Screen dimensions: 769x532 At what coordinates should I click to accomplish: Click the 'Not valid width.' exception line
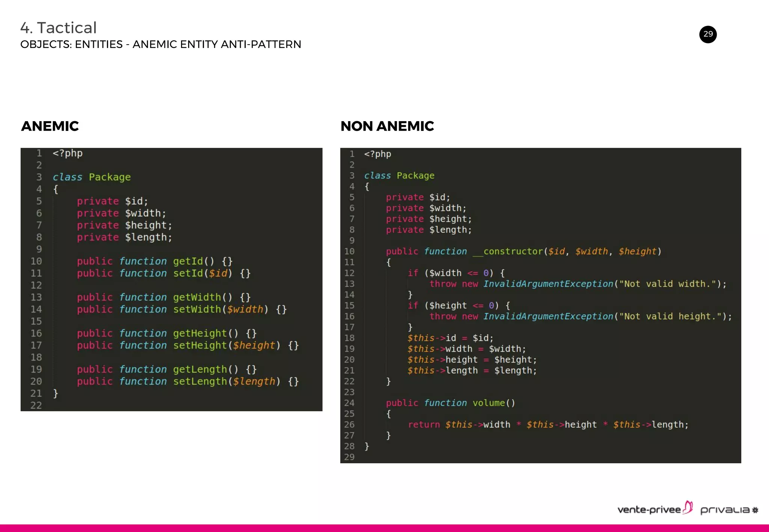[578, 284]
